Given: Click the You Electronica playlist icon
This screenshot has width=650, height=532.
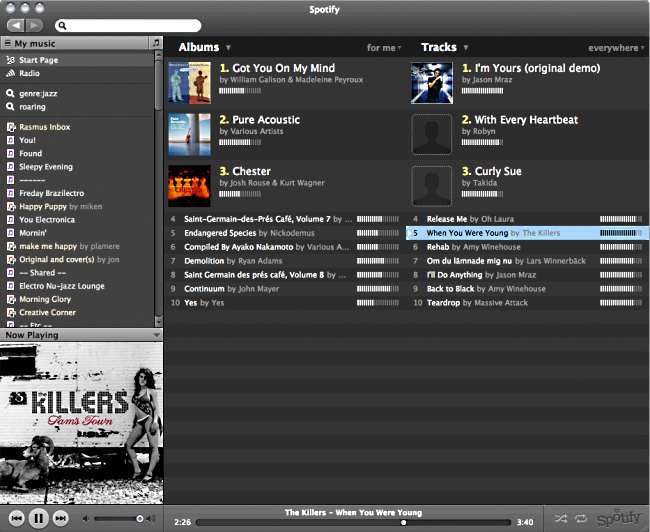Looking at the screenshot, I should click(11, 220).
